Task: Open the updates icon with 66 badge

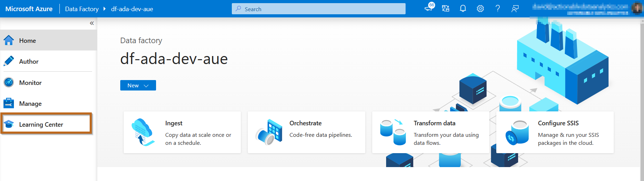Action: coord(429,7)
